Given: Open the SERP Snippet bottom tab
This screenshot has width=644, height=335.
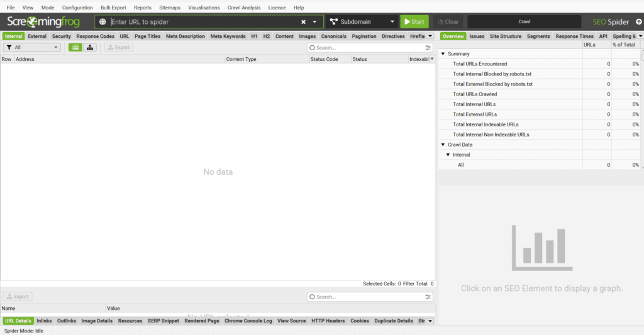Looking at the screenshot, I should 163,321.
